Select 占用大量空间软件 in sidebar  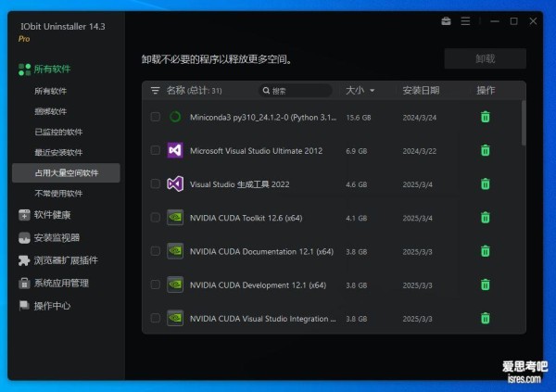(66, 173)
